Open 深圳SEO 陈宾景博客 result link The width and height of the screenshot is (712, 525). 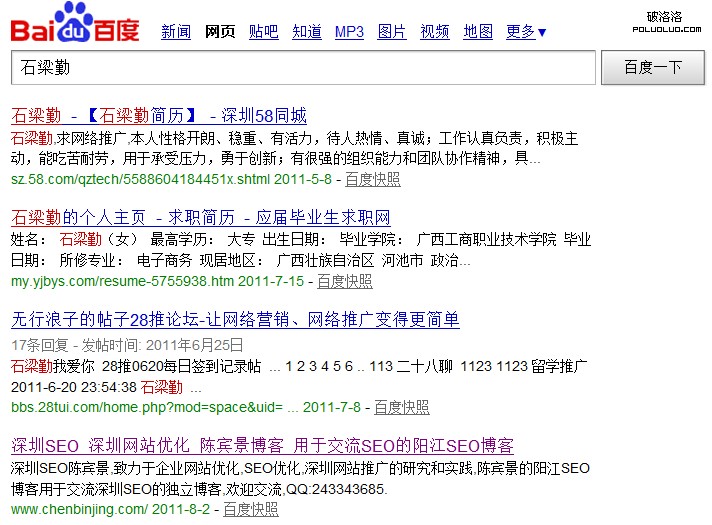(x=262, y=446)
